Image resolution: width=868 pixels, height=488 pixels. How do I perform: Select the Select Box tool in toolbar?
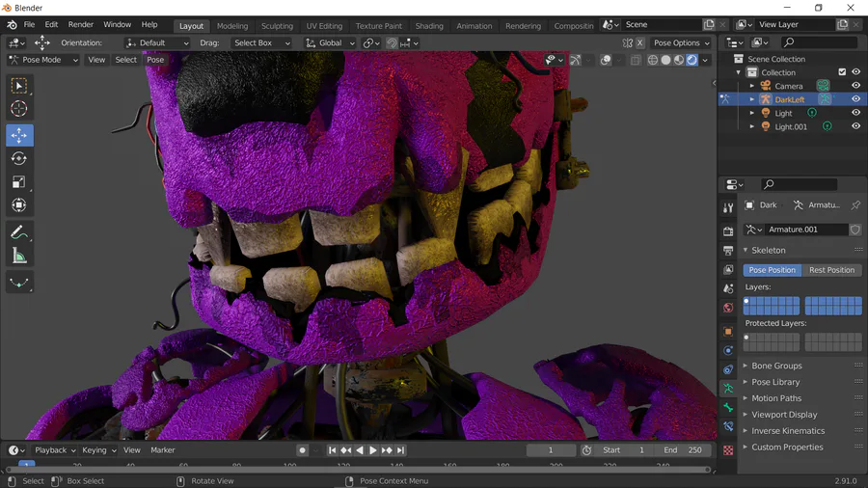click(x=19, y=86)
